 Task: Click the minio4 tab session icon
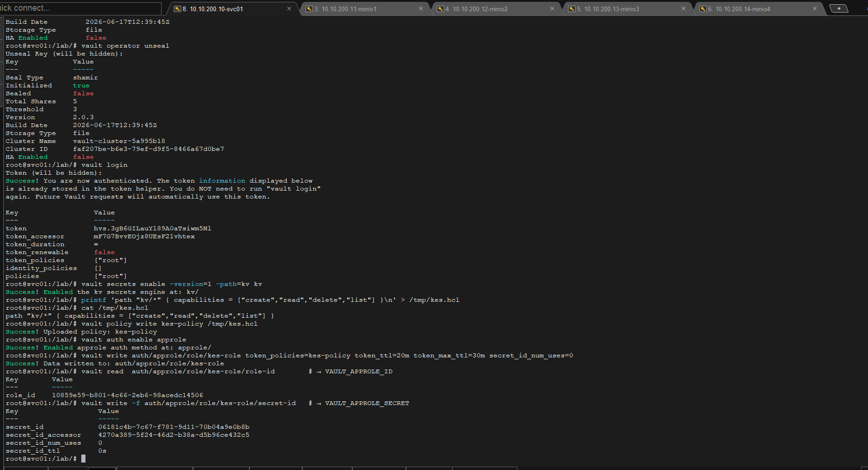pyautogui.click(x=703, y=9)
